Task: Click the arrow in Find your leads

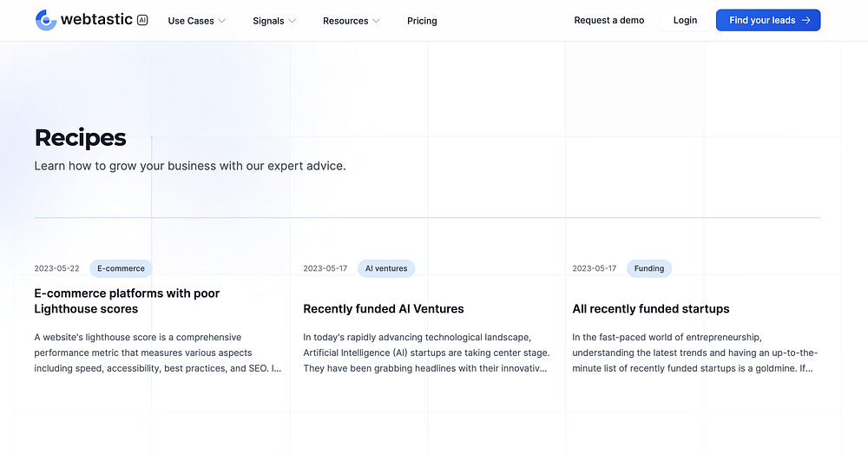Action: [x=806, y=20]
